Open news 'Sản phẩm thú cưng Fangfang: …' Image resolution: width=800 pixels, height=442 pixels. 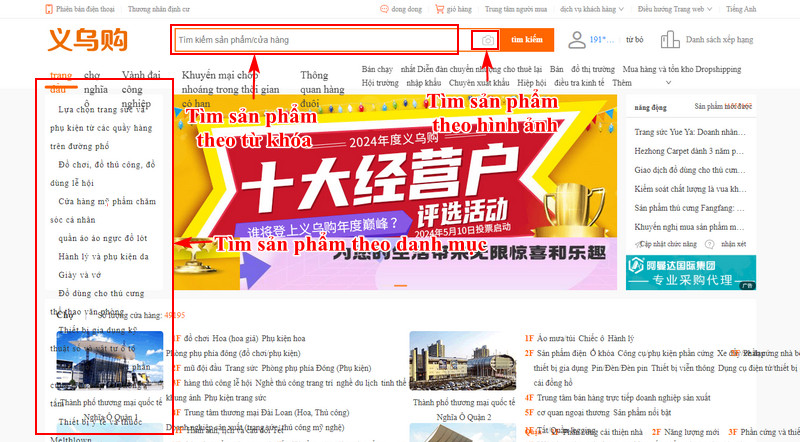(x=689, y=208)
